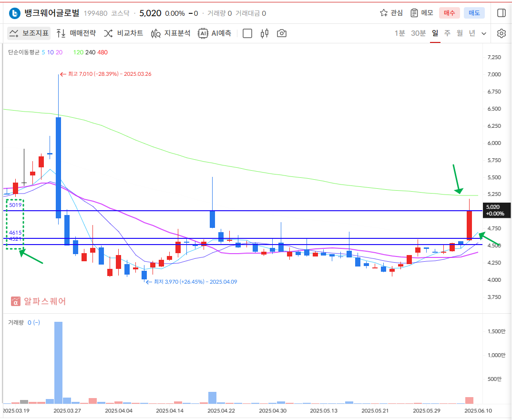
Task: Open AI예측 prediction tool
Action: click(x=215, y=33)
